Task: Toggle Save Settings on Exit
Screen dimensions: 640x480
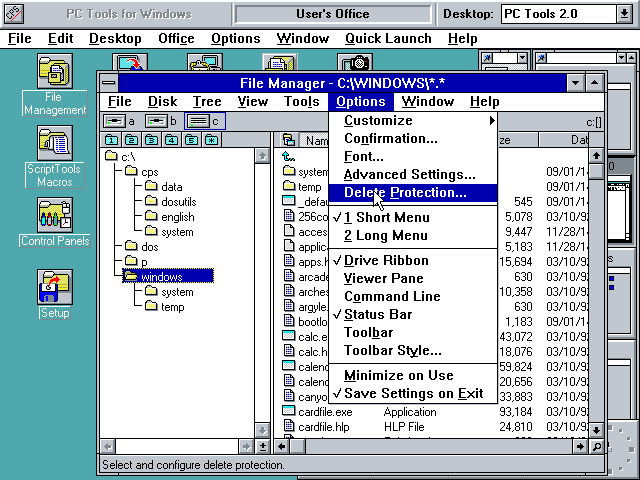Action: point(413,393)
